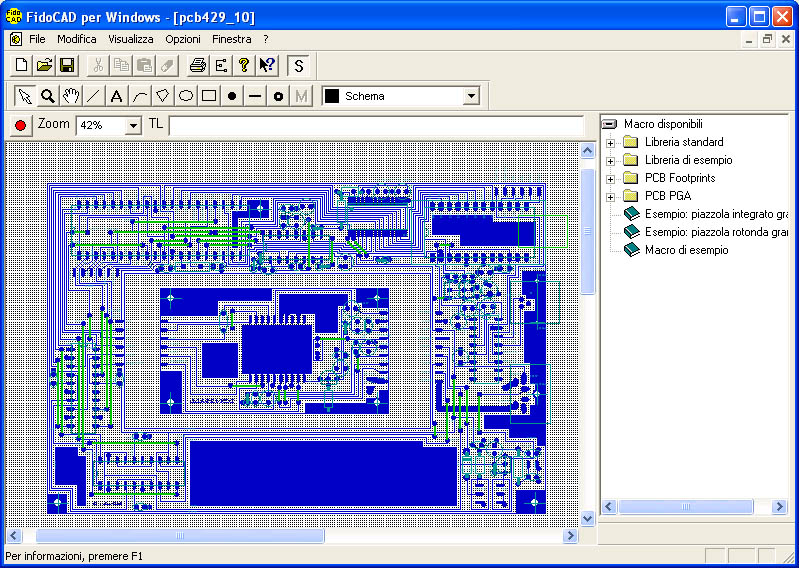Viewport: 799px width, 568px height.
Task: Open the ? help menu
Action: pyautogui.click(x=265, y=39)
